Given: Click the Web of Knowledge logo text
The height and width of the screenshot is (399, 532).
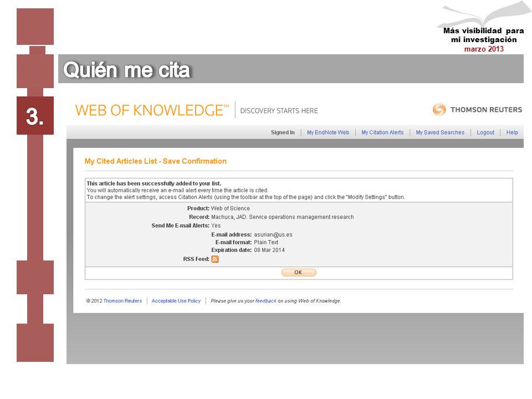Looking at the screenshot, I should [152, 110].
